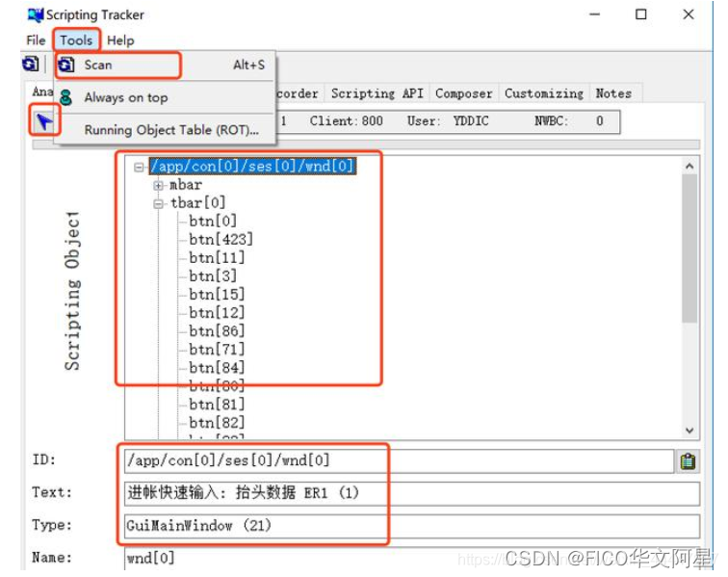Screen dimensions: 728x577
Task: Open the Customizing tab
Action: (x=544, y=93)
